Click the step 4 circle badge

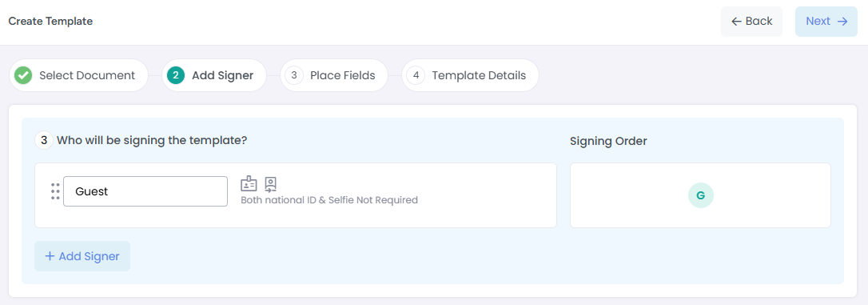416,75
